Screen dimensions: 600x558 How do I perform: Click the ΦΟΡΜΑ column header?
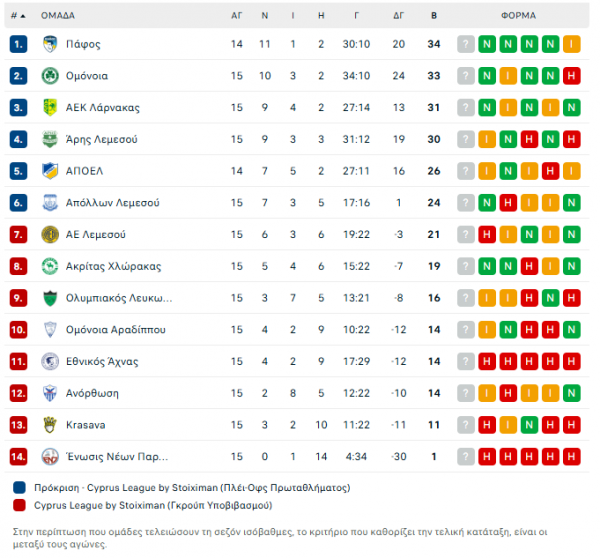tap(518, 16)
